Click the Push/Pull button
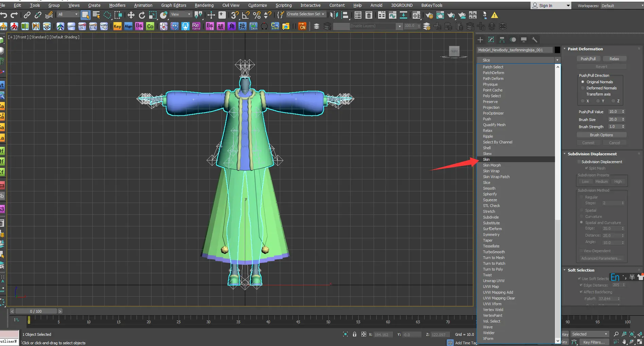Screen dimensions: 644x346 [588, 59]
